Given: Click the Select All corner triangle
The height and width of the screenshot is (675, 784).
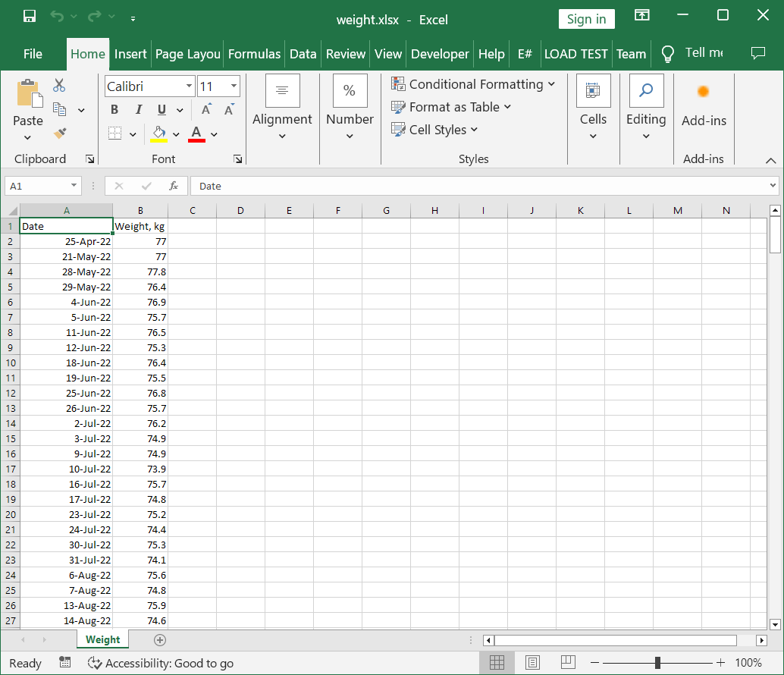Looking at the screenshot, I should [12, 211].
